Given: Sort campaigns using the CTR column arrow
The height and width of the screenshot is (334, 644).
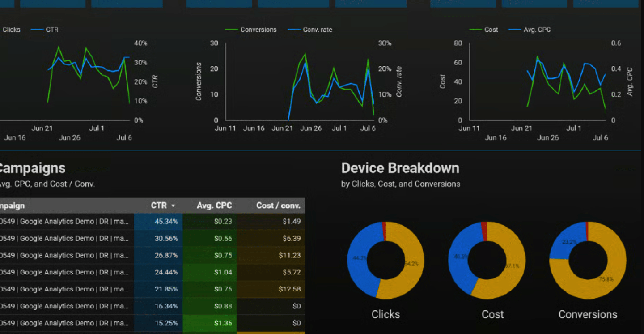Looking at the screenshot, I should pyautogui.click(x=173, y=206).
